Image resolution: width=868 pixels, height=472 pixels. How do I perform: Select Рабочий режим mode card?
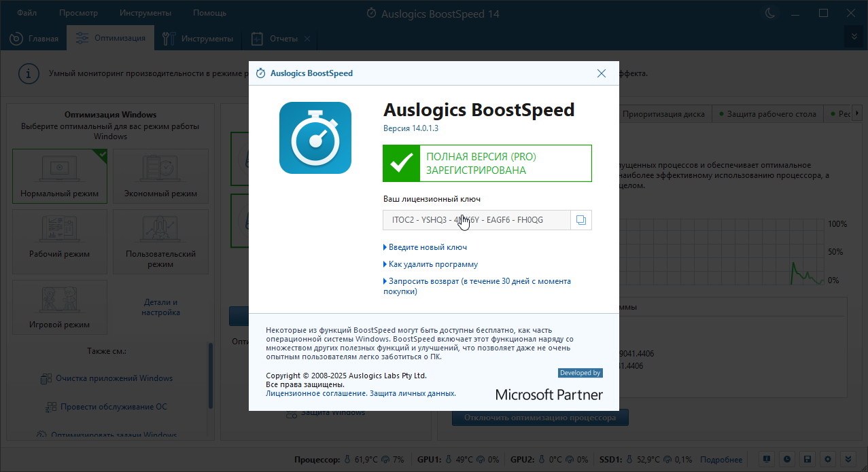60,242
